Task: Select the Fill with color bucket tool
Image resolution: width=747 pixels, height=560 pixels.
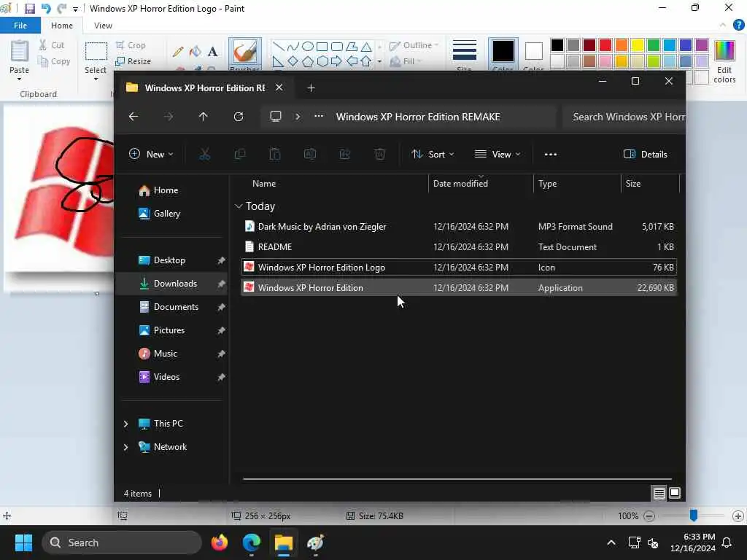Action: pyautogui.click(x=196, y=52)
